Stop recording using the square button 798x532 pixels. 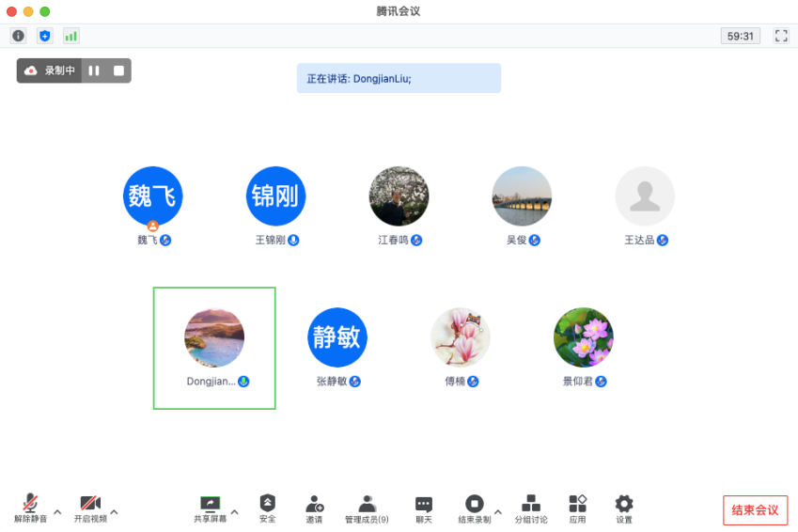click(118, 70)
